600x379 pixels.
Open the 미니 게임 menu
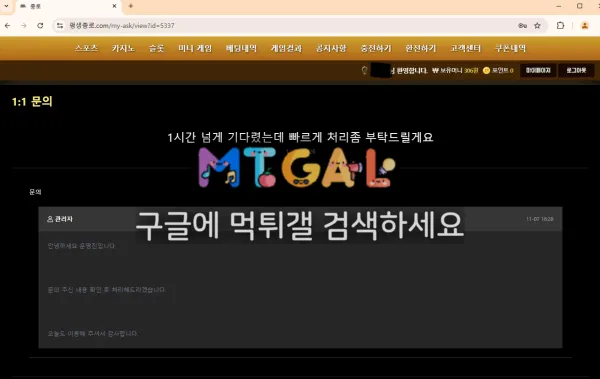[x=195, y=48]
